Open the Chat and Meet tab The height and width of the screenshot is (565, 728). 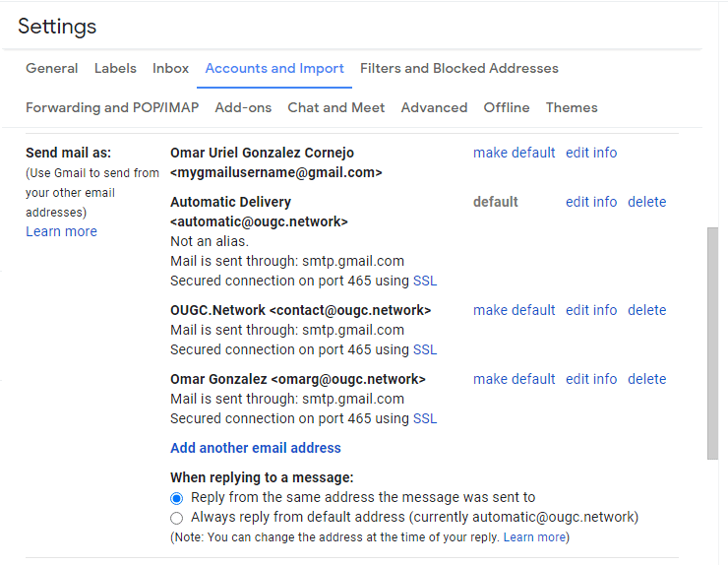pyautogui.click(x=335, y=108)
